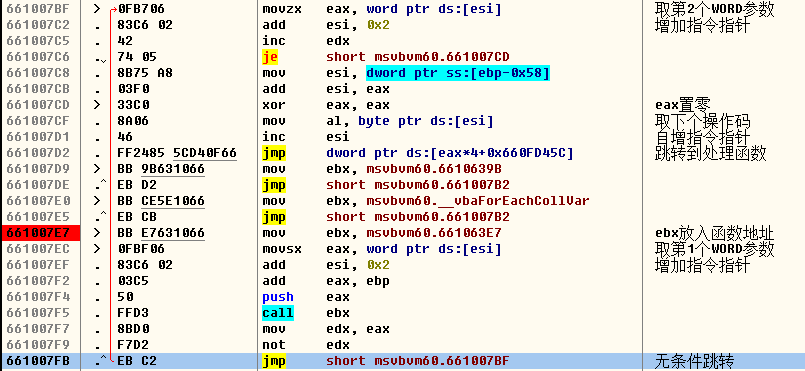This screenshot has width=805, height=371.
Task: Click hex bytes BB E7631066
Action: pos(161,233)
